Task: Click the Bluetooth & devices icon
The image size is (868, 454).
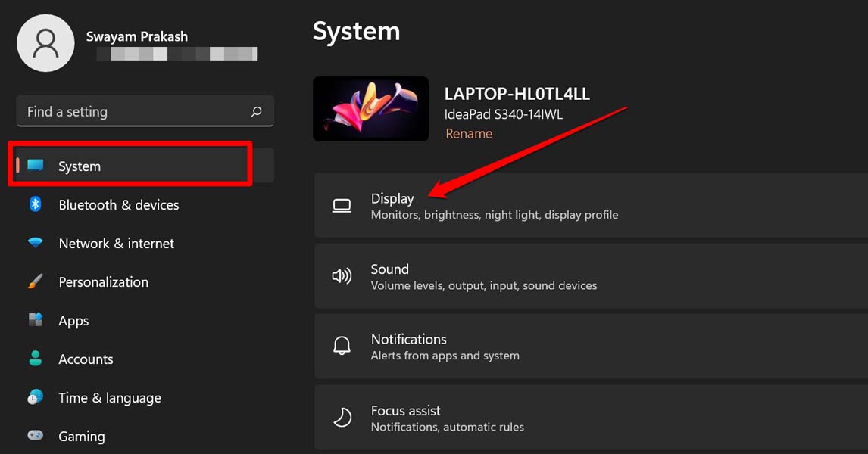Action: (36, 204)
